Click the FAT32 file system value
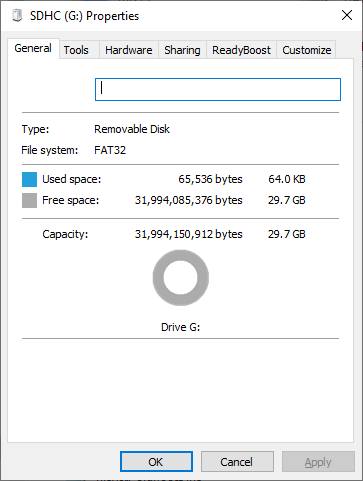This screenshot has height=481, width=363. coord(110,150)
